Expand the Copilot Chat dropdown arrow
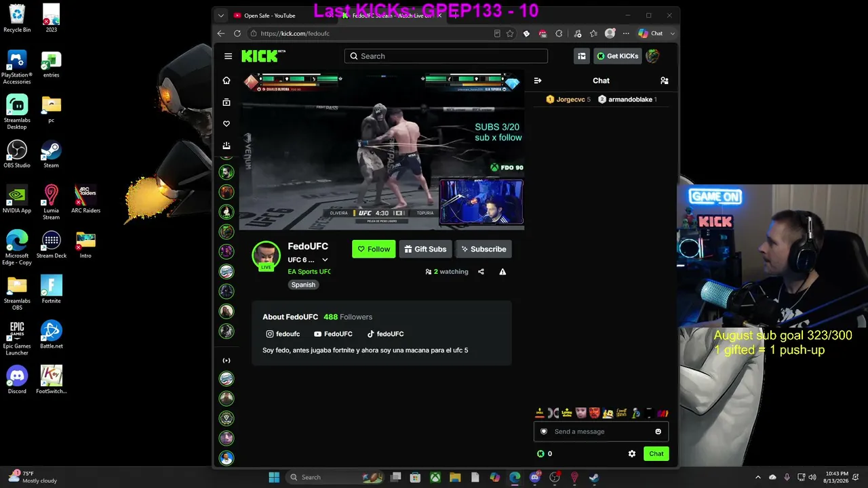Viewport: 868px width, 488px height. [x=672, y=33]
